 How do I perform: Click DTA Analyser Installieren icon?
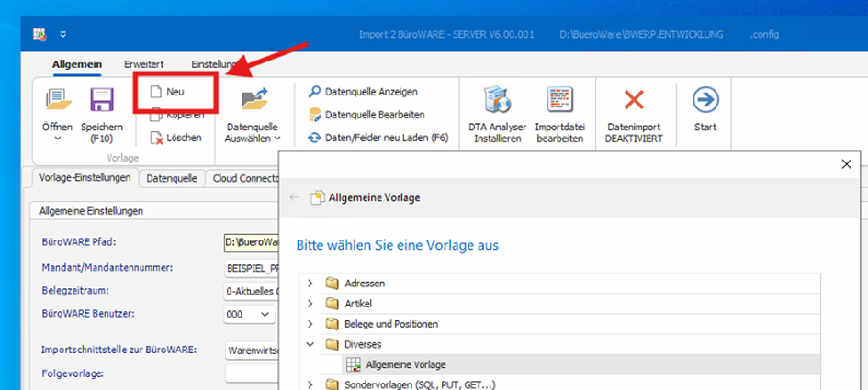[497, 100]
